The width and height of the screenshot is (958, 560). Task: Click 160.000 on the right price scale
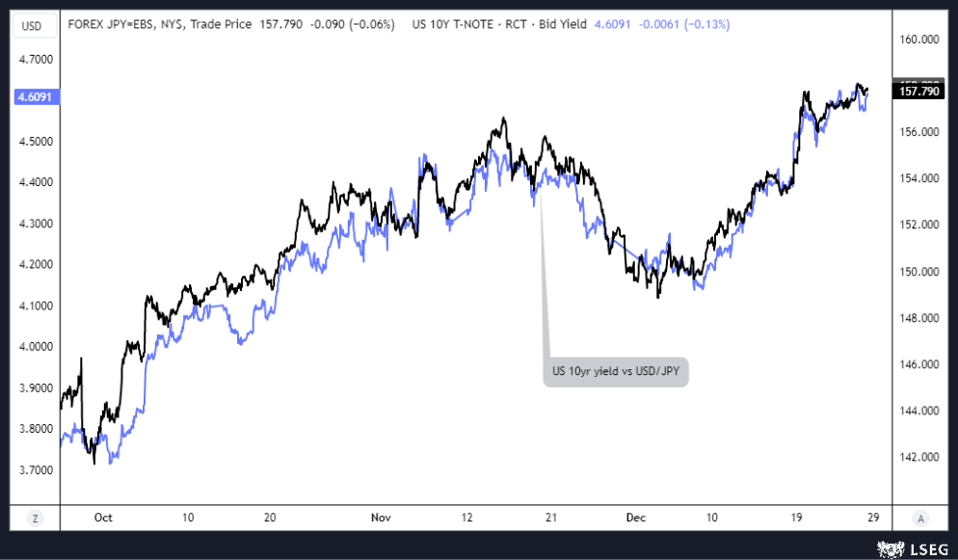coord(918,40)
